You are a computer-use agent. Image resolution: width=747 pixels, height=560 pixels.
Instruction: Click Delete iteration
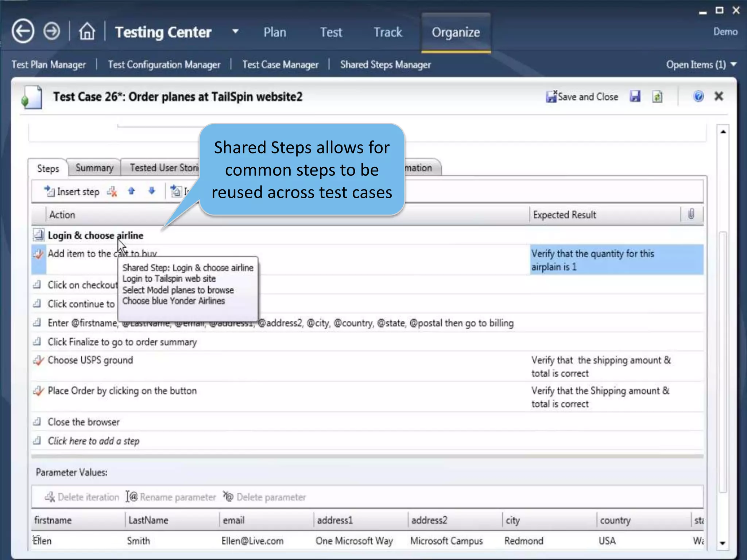(82, 497)
